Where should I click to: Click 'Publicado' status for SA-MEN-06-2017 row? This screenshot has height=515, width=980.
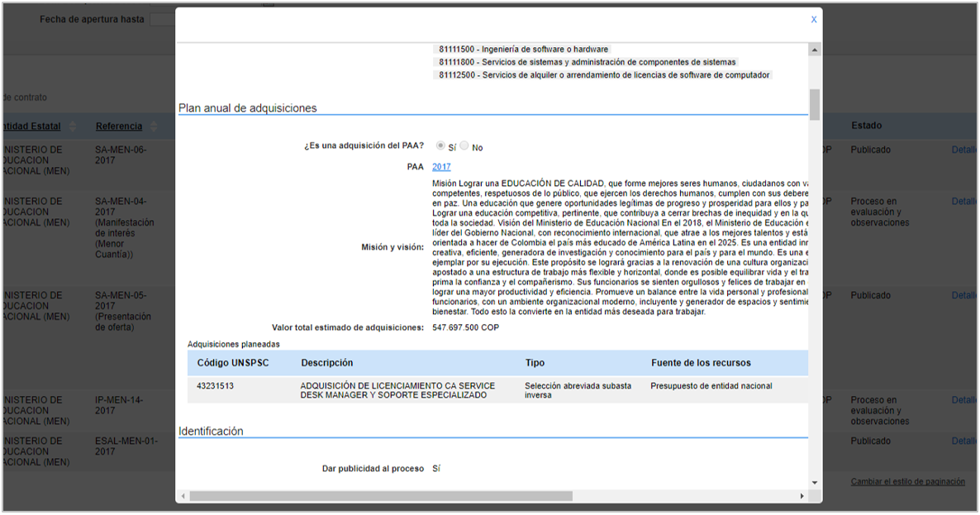[871, 150]
